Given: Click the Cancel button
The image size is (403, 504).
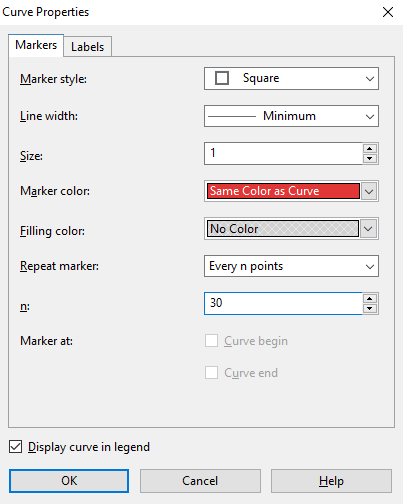Looking at the screenshot, I should [200, 481].
